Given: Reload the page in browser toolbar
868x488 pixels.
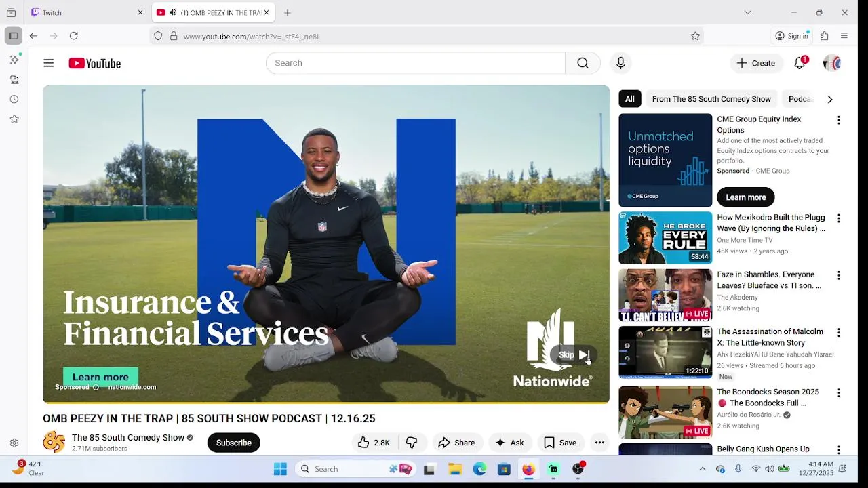Looking at the screenshot, I should coord(74,36).
